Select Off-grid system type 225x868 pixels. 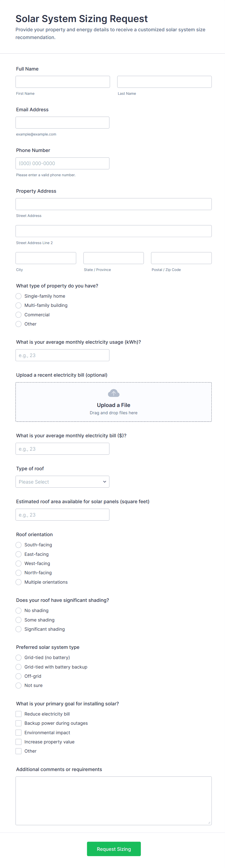(18, 676)
